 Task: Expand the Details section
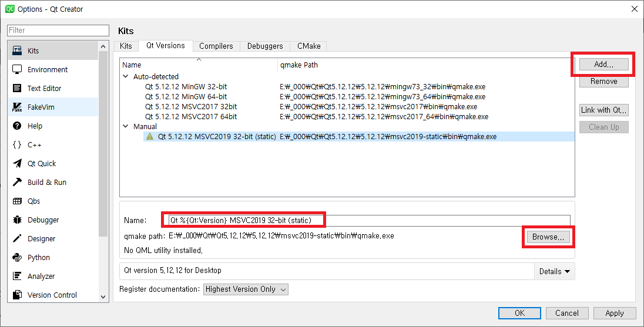pyautogui.click(x=555, y=271)
